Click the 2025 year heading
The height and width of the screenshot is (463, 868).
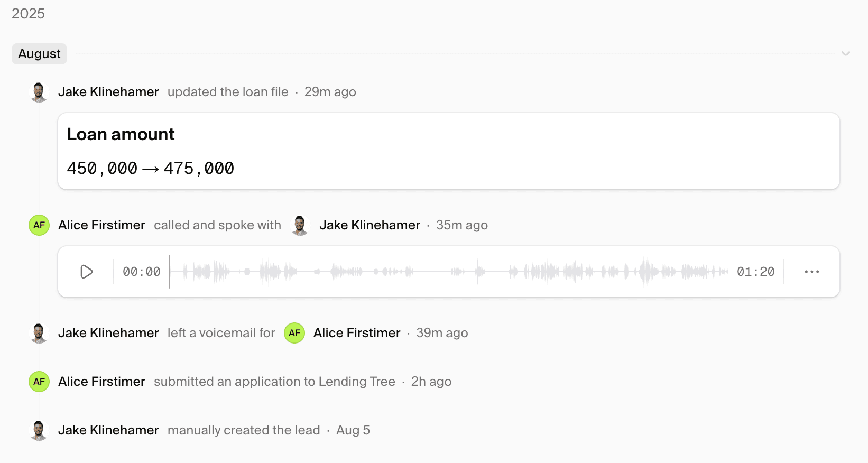(x=28, y=14)
